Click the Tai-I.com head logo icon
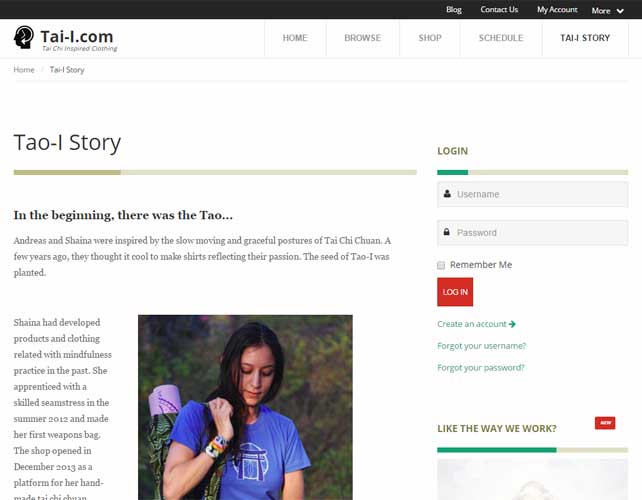 pyautogui.click(x=24, y=38)
